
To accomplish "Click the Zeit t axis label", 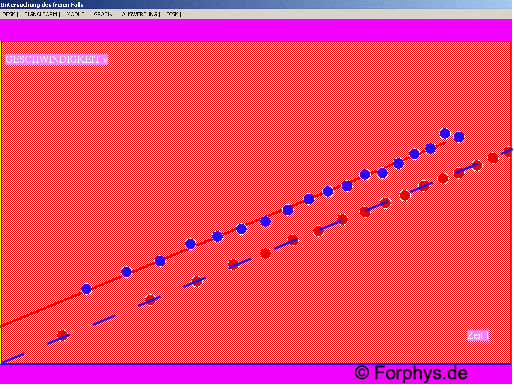I will pos(478,335).
